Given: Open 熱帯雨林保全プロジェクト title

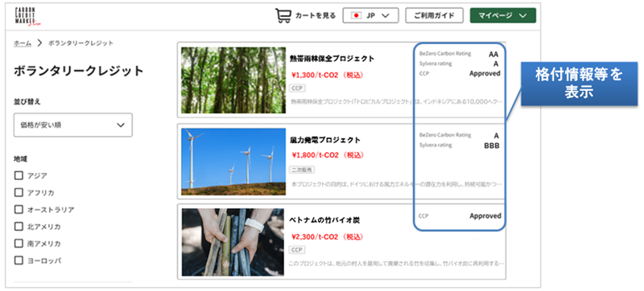Looking at the screenshot, I should pos(332,59).
